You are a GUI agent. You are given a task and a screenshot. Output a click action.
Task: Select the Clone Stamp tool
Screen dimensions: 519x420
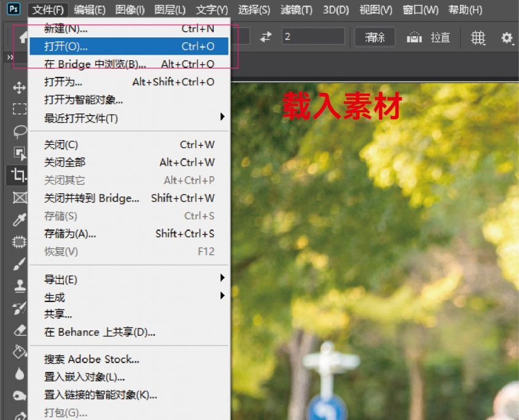click(20, 286)
